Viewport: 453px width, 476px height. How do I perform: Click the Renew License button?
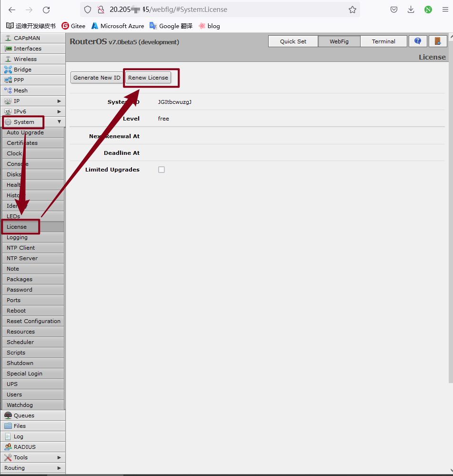pyautogui.click(x=148, y=78)
